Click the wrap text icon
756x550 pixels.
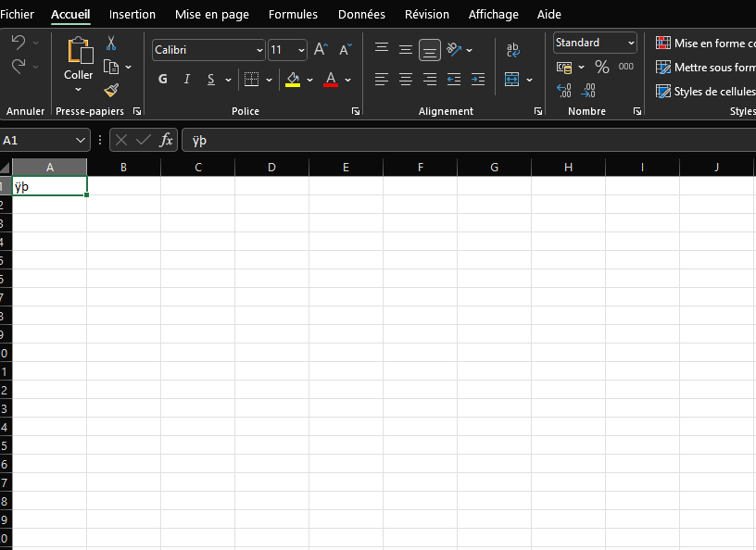tap(512, 50)
